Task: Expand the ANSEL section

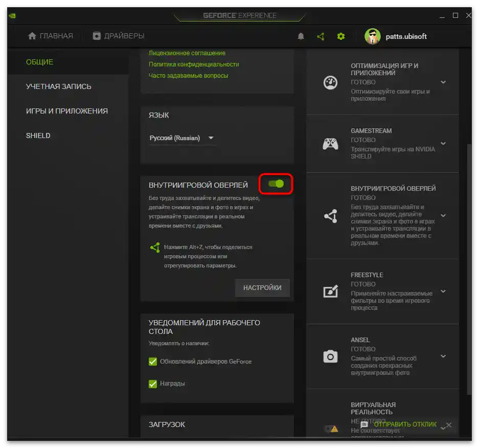Action: click(443, 356)
